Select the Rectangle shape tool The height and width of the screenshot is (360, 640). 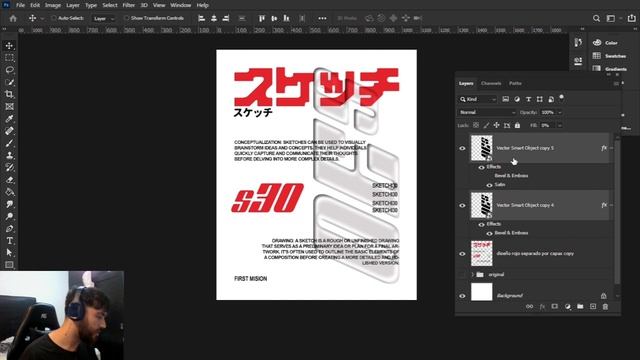pos(9,265)
